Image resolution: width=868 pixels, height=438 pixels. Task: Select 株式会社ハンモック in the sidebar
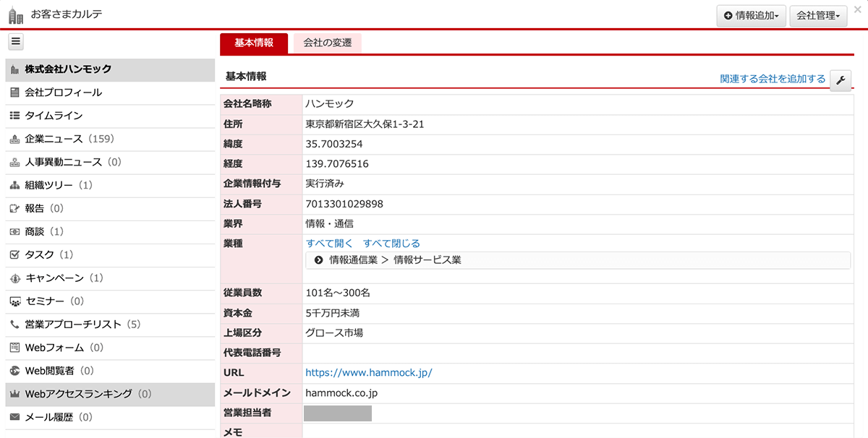[110, 69]
